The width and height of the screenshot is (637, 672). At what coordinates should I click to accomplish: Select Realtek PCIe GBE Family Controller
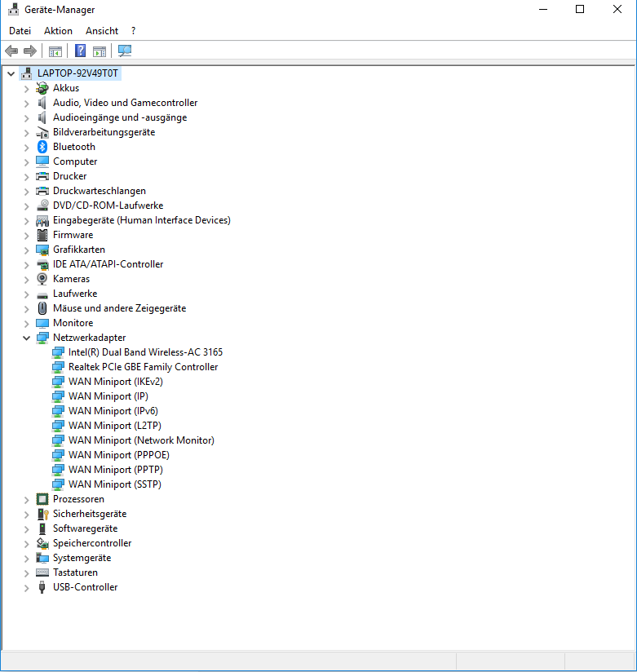point(144,367)
